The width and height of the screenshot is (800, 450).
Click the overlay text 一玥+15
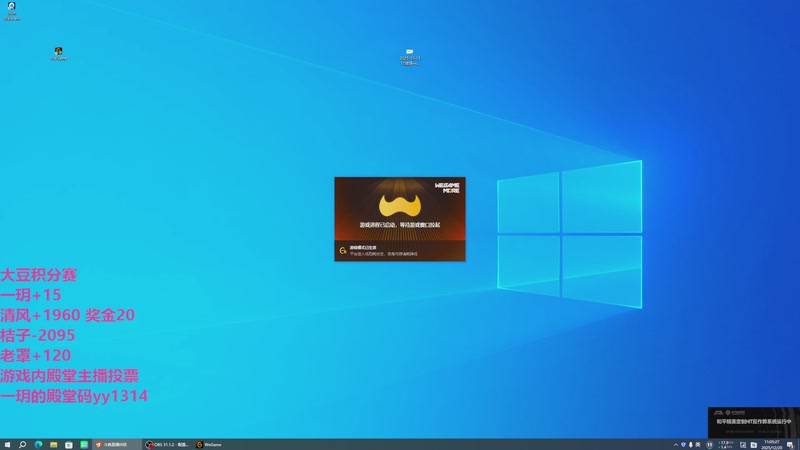click(x=31, y=295)
